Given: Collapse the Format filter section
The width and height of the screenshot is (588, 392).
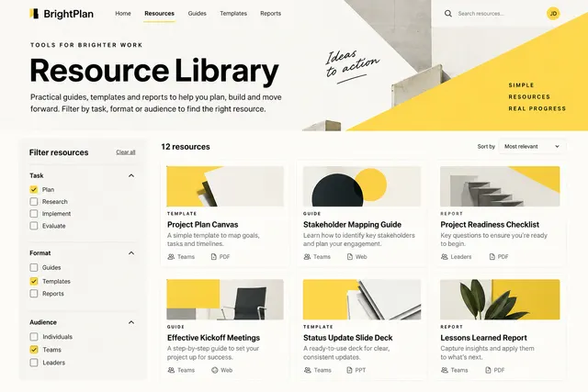Looking at the screenshot, I should point(131,253).
